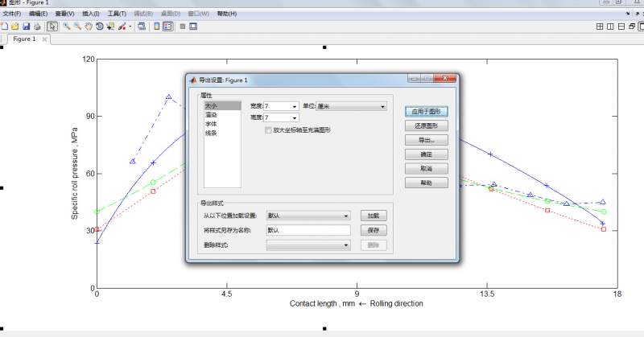Open the 从以下位置加载设置 dropdown
This screenshot has height=337, width=644.
(x=308, y=216)
